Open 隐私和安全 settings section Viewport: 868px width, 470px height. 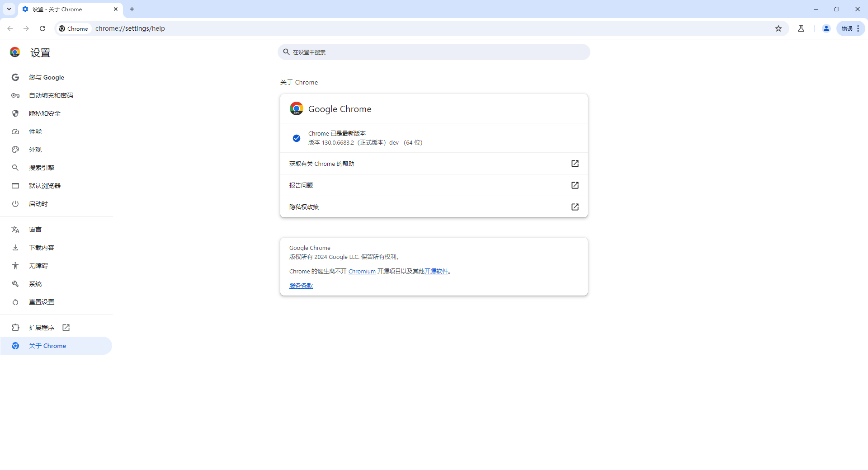point(56,113)
